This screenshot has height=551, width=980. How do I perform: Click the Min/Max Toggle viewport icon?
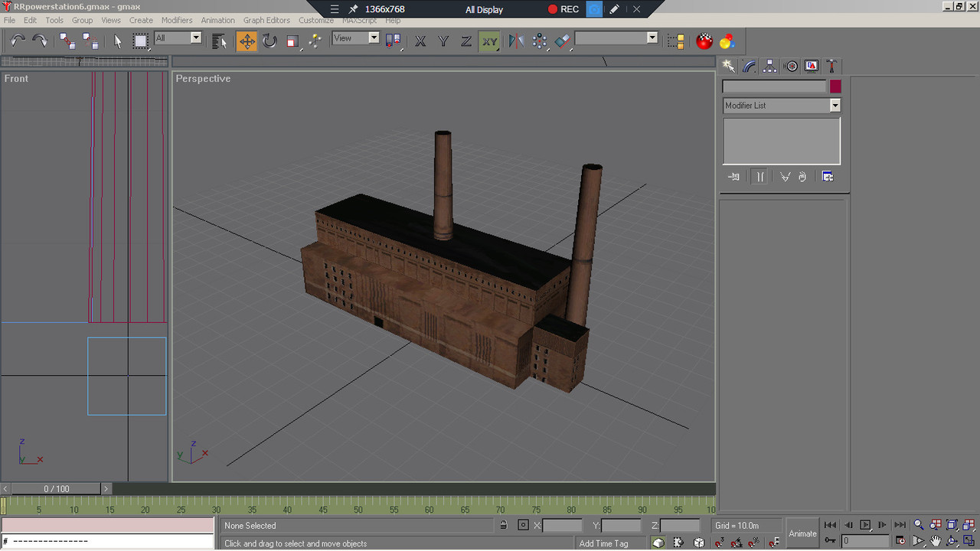(969, 542)
